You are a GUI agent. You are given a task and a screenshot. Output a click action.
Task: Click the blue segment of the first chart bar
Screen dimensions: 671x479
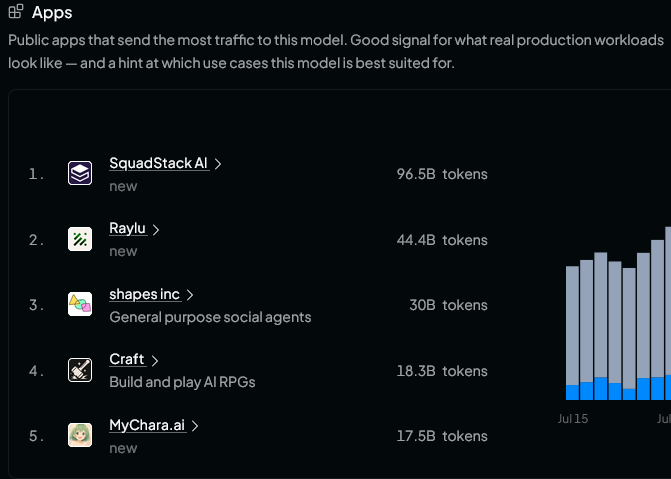(572, 393)
